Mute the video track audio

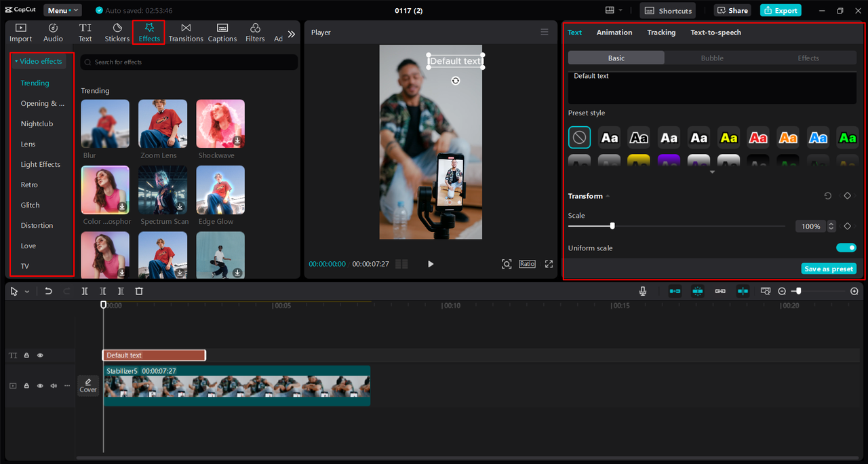[54, 385]
